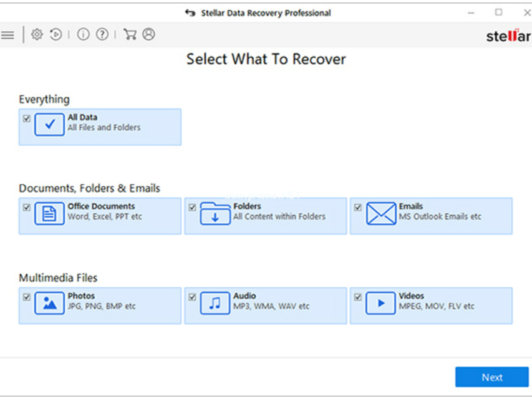The height and width of the screenshot is (401, 532).
Task: Open the shopping cart buy icon
Action: click(x=130, y=35)
